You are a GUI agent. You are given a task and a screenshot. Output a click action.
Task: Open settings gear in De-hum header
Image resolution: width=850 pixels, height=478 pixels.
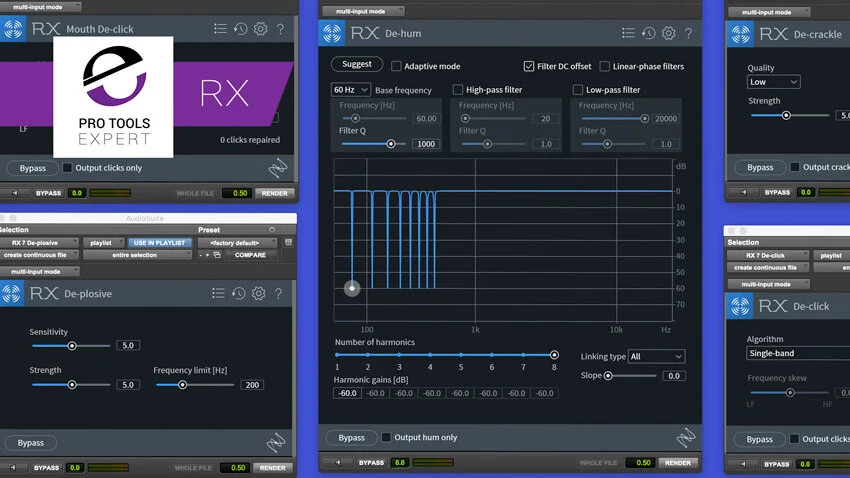click(668, 33)
